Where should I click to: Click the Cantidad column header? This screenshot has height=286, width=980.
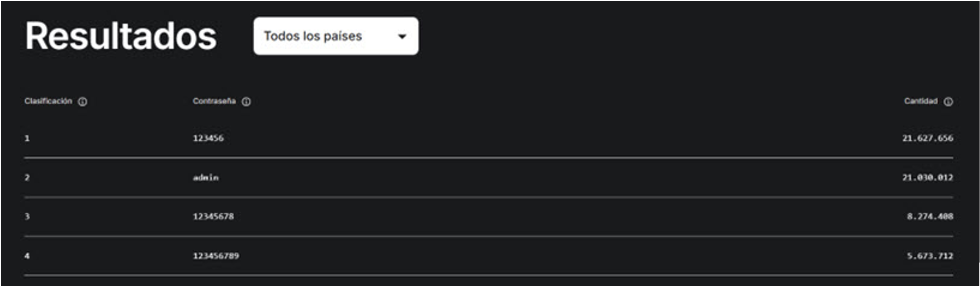click(x=921, y=101)
